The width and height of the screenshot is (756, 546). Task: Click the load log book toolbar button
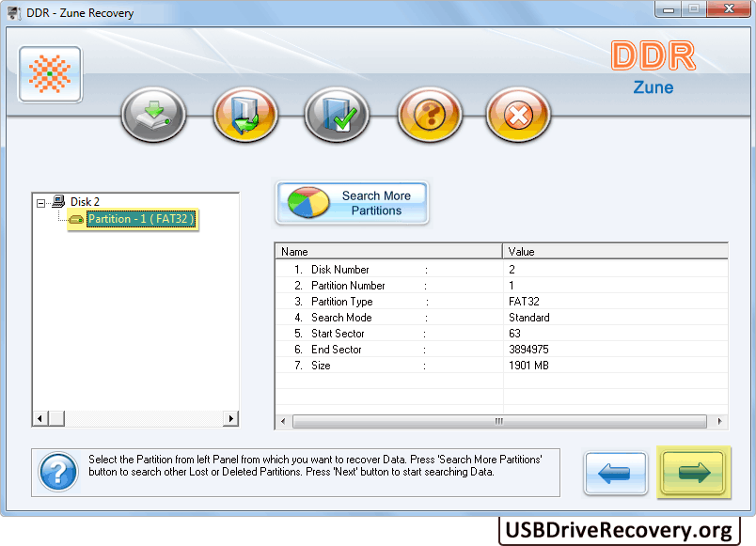tap(245, 115)
